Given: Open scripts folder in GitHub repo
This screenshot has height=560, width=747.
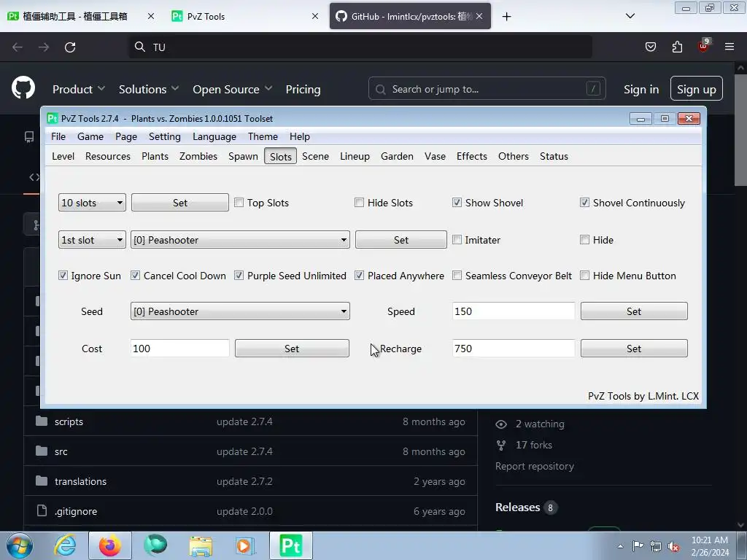Looking at the screenshot, I should tap(69, 421).
